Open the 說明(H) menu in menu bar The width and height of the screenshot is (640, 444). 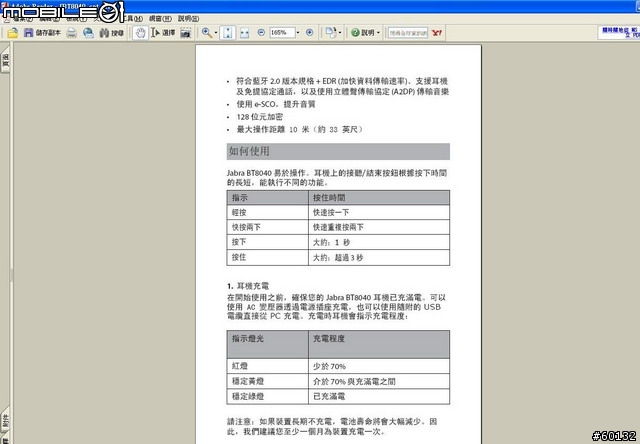point(188,19)
